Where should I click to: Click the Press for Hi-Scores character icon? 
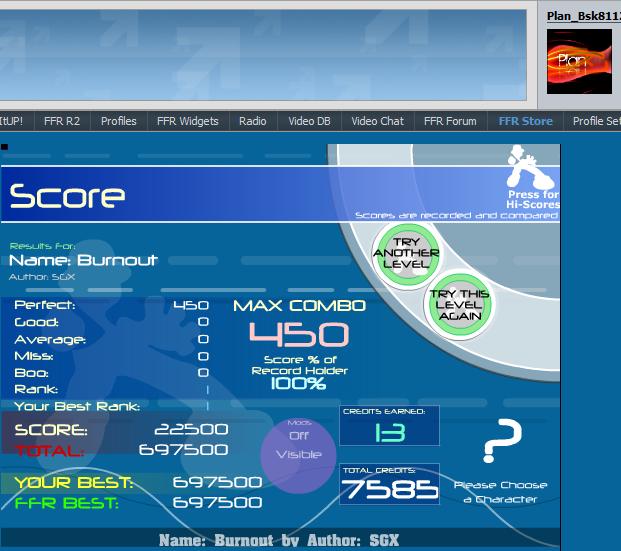point(531,166)
